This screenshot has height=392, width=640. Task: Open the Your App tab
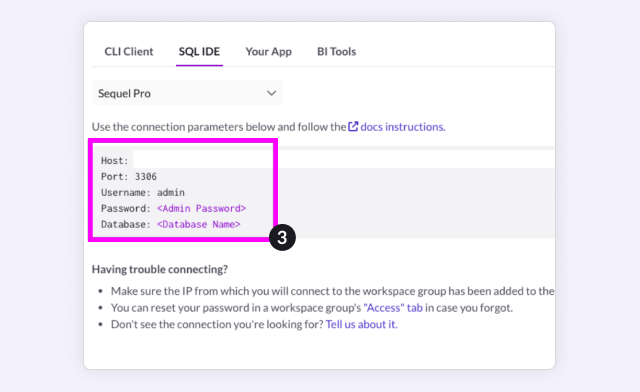click(268, 51)
